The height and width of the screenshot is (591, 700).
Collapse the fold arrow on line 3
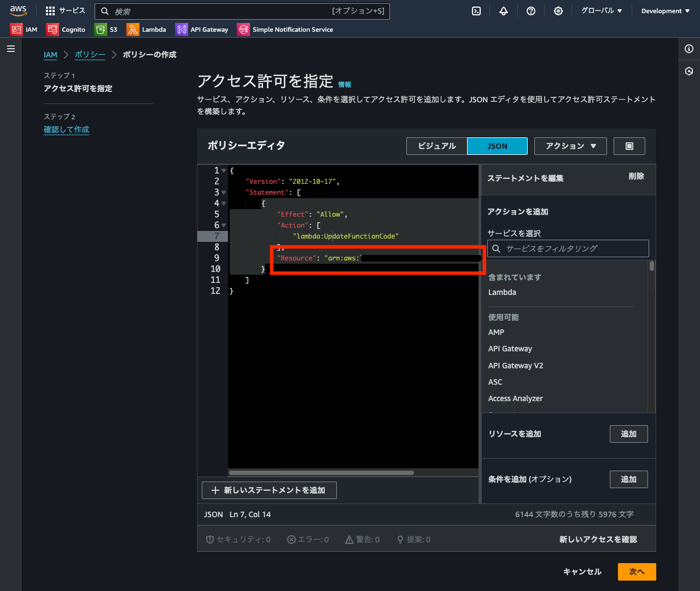pyautogui.click(x=224, y=193)
